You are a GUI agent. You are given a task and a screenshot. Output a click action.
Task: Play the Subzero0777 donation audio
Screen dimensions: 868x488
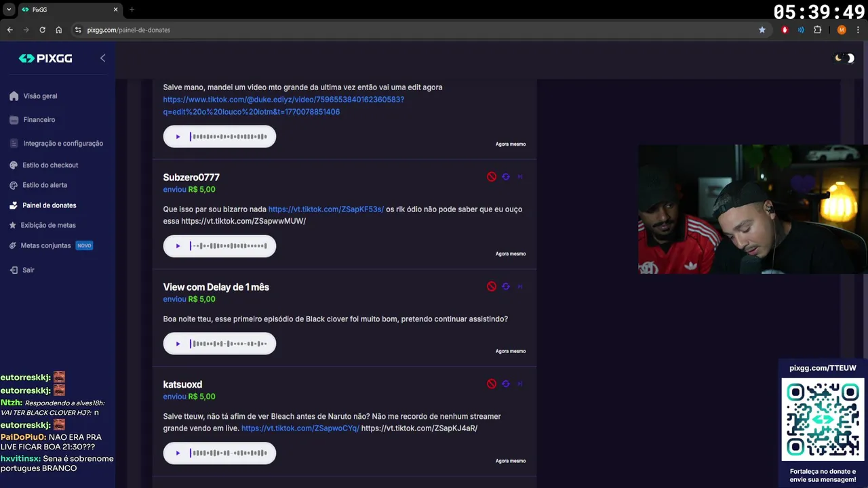click(x=178, y=246)
